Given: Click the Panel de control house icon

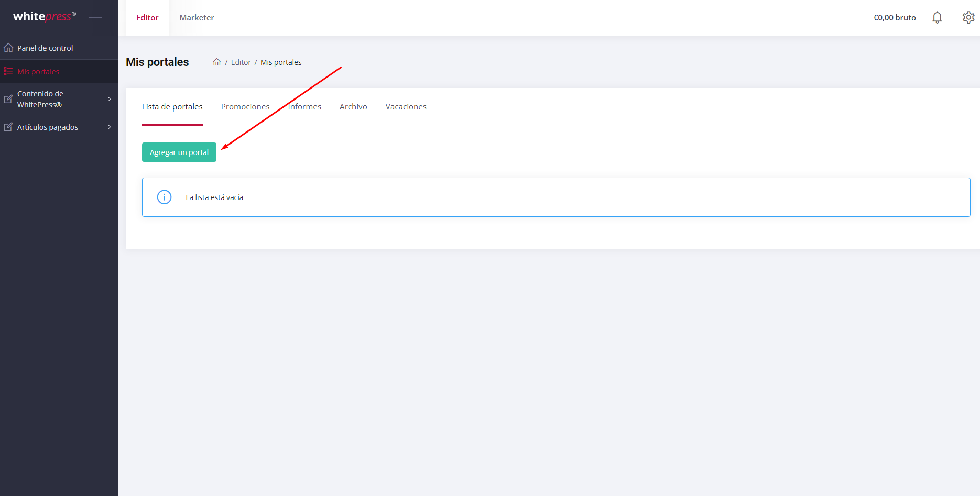Looking at the screenshot, I should coord(8,48).
